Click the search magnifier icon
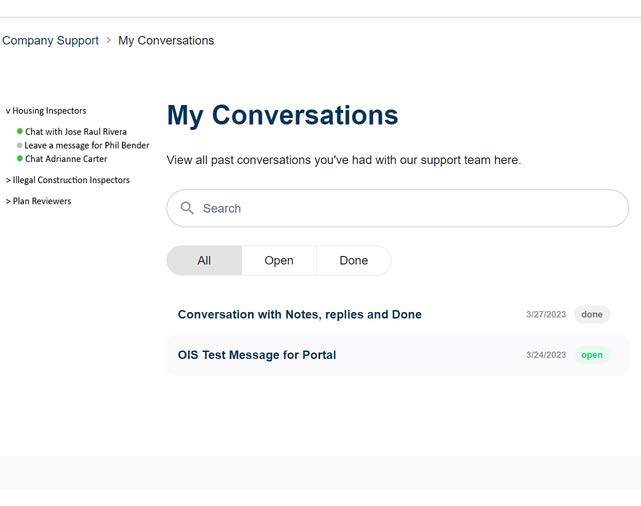 187,208
